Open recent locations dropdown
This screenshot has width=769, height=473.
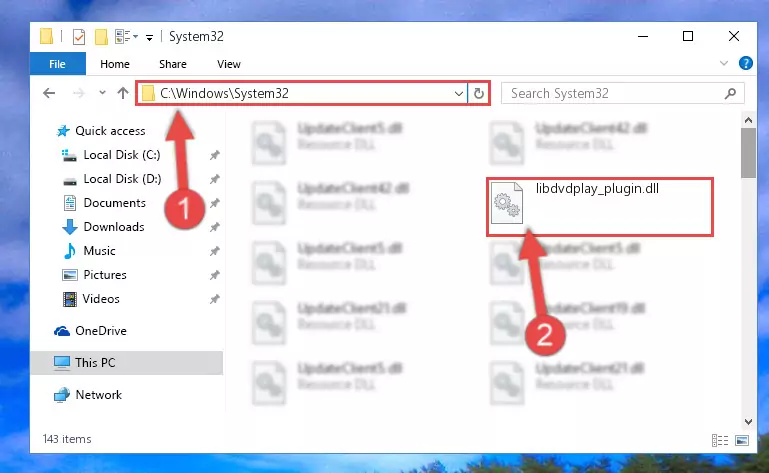pyautogui.click(x=102, y=93)
